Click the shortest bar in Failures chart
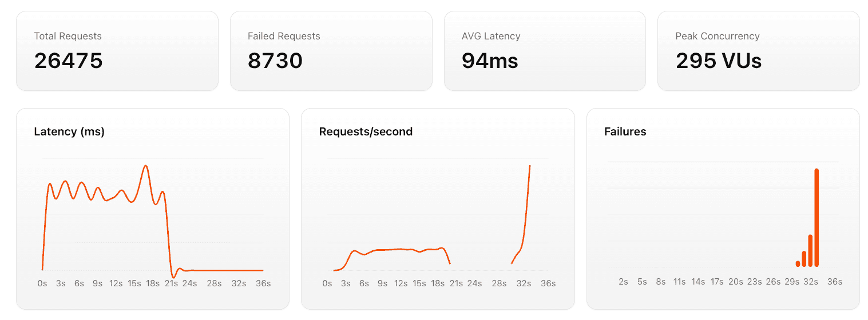The width and height of the screenshot is (868, 320). click(798, 263)
